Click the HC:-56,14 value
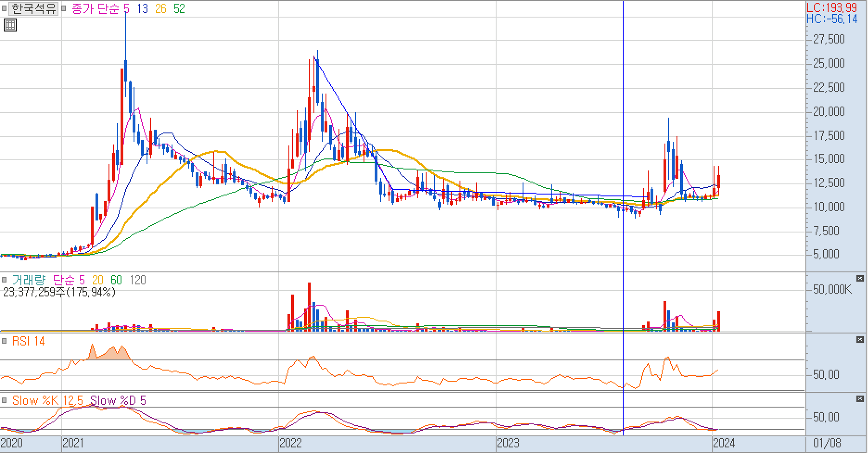This screenshot has height=453, width=868. click(832, 19)
